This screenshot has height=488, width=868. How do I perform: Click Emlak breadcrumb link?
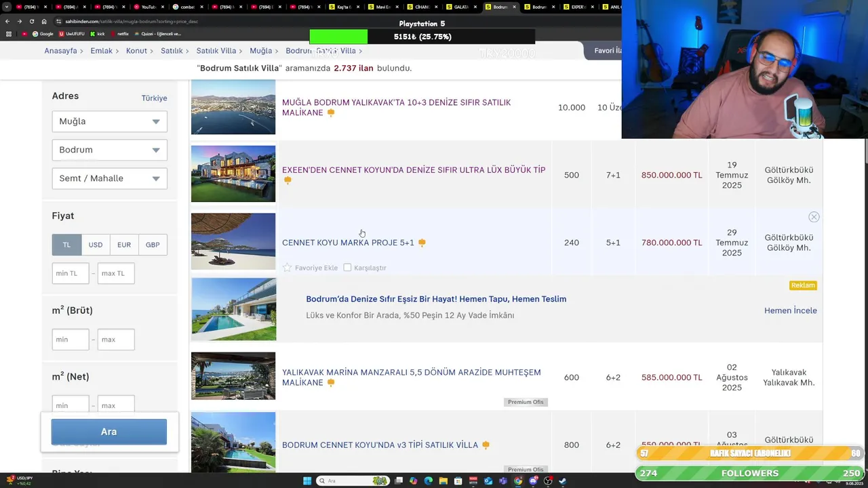[x=101, y=51]
